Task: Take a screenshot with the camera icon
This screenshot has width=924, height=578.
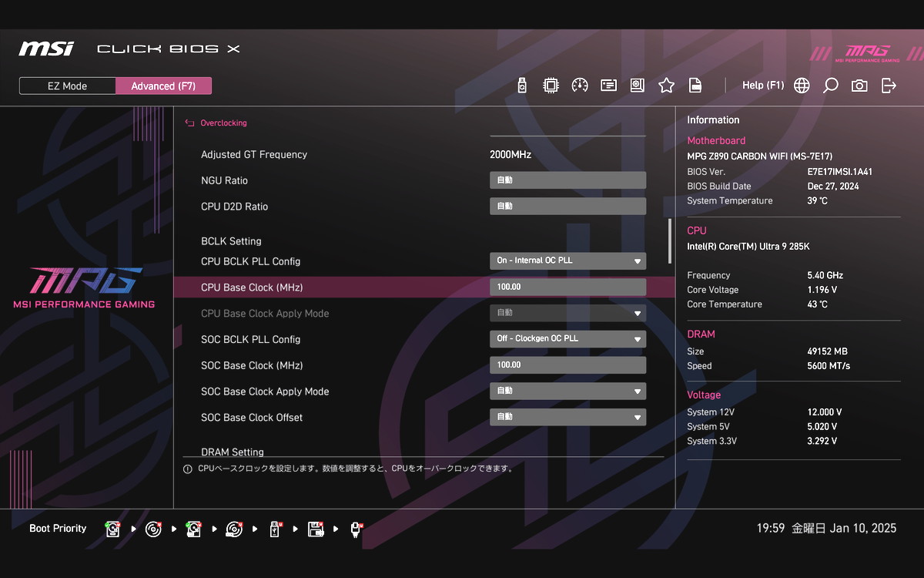Action: click(x=859, y=86)
